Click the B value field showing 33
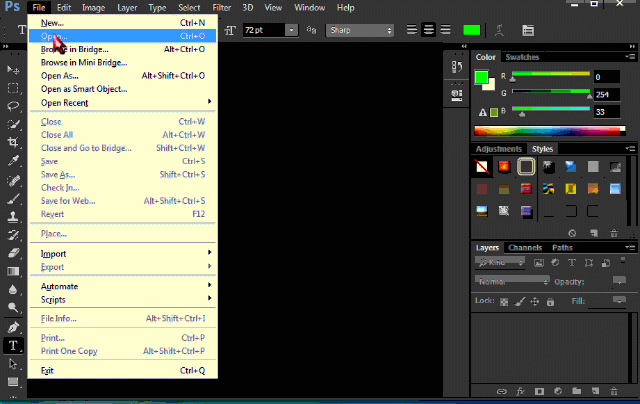Image resolution: width=640 pixels, height=404 pixels. [x=607, y=112]
